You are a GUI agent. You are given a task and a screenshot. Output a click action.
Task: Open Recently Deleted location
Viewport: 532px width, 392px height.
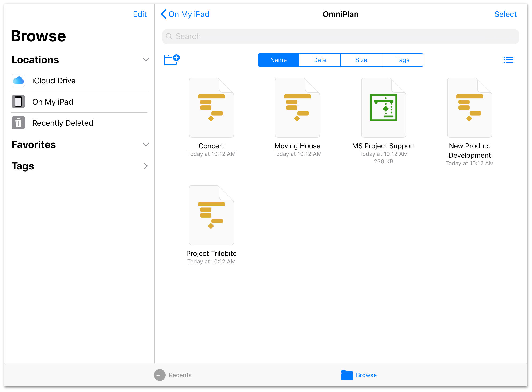point(79,123)
